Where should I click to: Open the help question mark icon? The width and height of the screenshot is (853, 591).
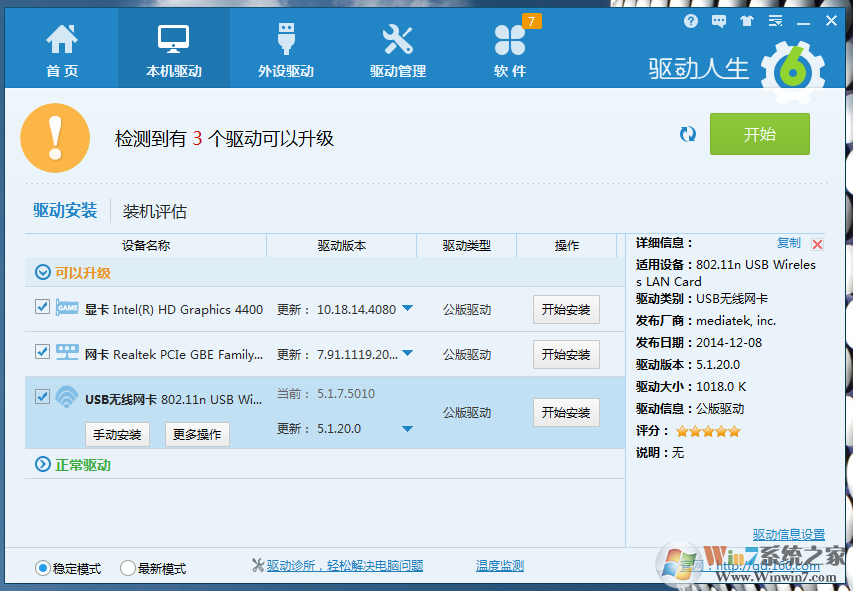coord(691,21)
